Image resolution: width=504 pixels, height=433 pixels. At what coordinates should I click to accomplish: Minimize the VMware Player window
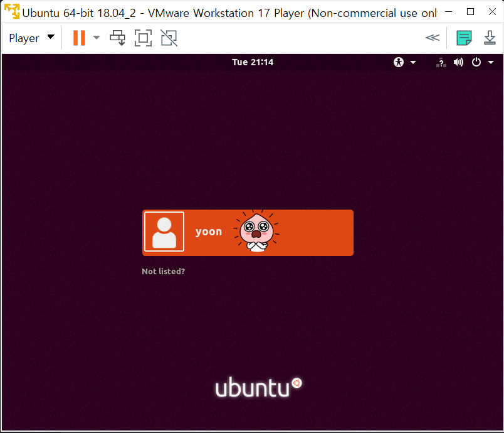pyautogui.click(x=449, y=12)
